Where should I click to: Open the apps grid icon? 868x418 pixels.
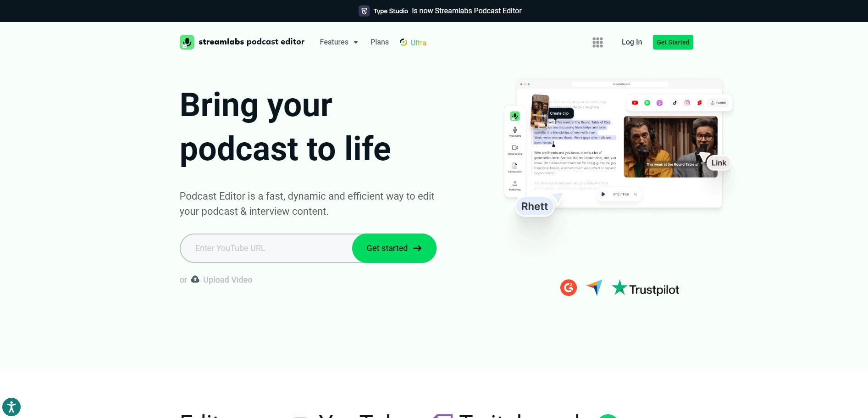pos(597,42)
